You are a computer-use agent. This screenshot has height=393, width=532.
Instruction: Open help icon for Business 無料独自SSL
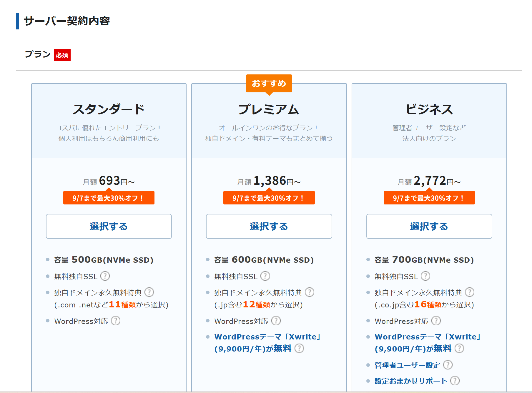point(425,276)
